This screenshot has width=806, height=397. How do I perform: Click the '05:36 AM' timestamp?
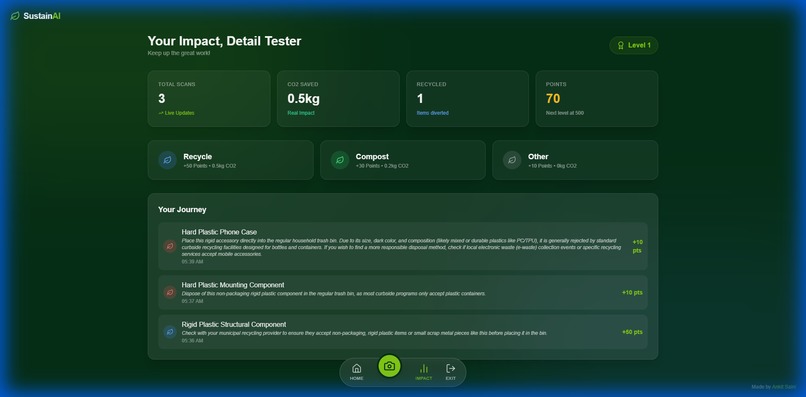pyautogui.click(x=192, y=340)
